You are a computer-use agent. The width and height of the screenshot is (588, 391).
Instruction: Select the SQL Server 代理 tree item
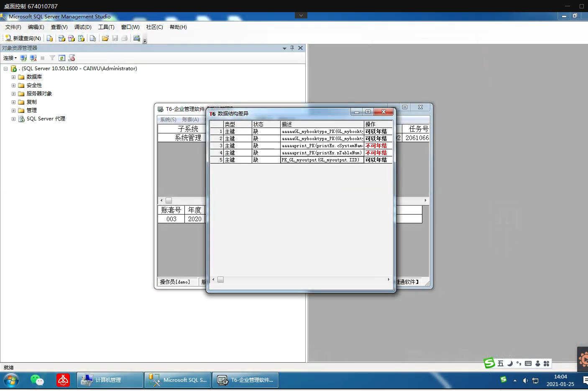pos(46,119)
